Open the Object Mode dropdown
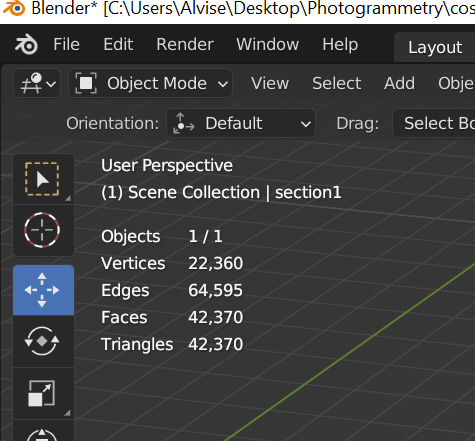475x441 pixels. [150, 83]
